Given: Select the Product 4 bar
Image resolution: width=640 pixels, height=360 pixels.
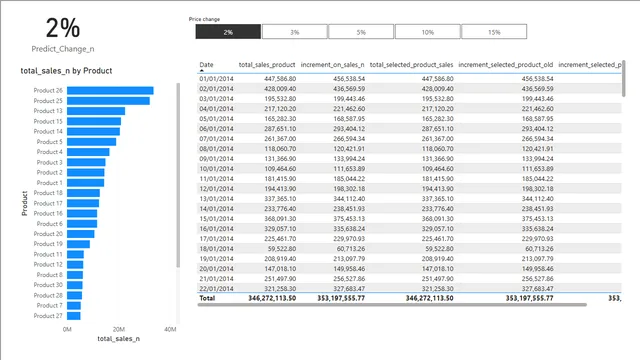Looking at the screenshot, I should click(88, 152).
